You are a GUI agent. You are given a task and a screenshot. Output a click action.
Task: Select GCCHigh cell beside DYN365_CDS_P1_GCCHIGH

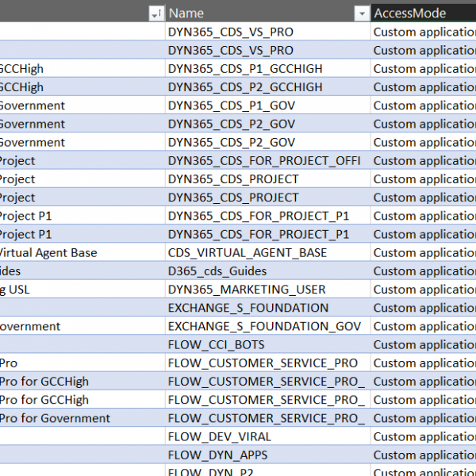(83, 68)
